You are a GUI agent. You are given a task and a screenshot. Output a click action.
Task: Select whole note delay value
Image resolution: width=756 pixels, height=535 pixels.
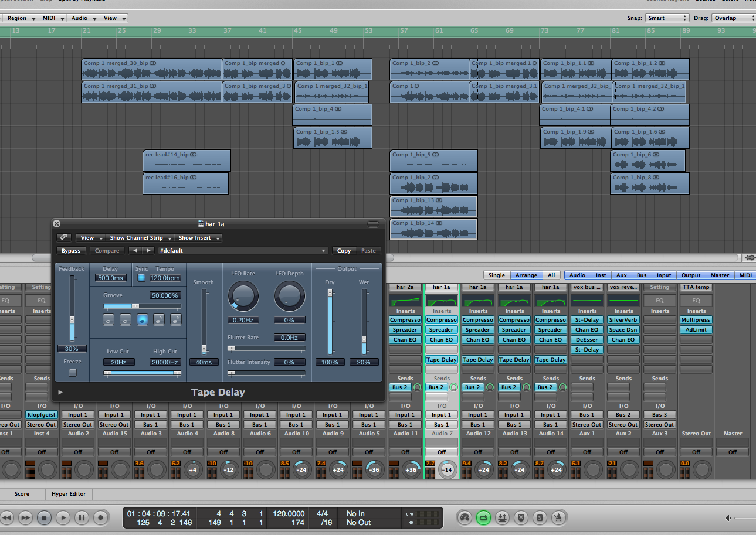point(109,319)
